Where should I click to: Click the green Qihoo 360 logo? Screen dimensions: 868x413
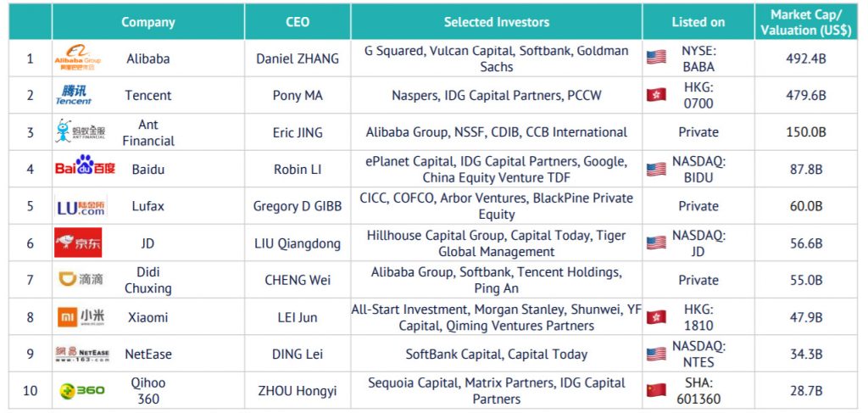(82, 391)
